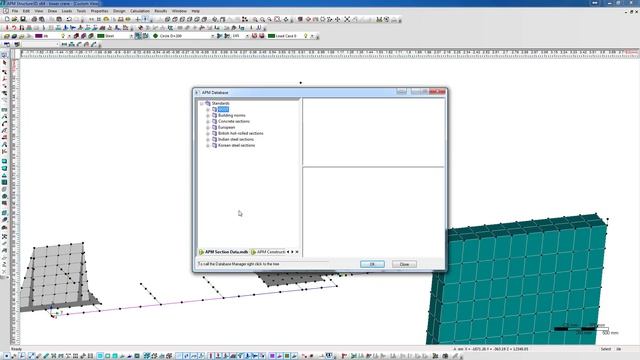Image resolution: width=640 pixels, height=360 pixels.
Task: Switch to the APM Constructi... database tab
Action: 268,252
